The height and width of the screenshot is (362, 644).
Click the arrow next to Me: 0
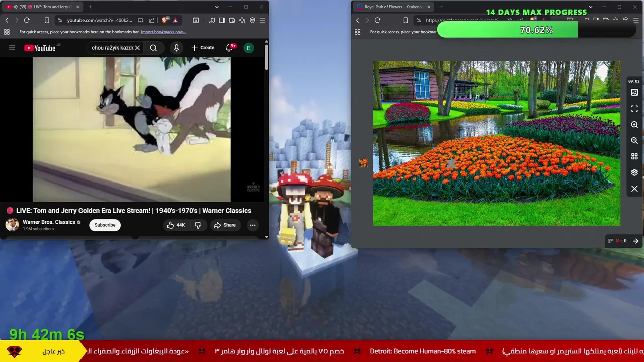coord(635,241)
